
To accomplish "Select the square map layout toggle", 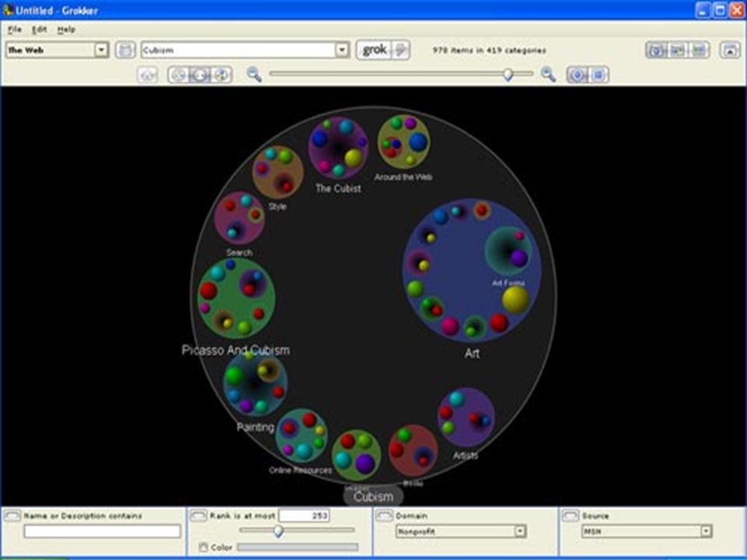I will point(598,75).
